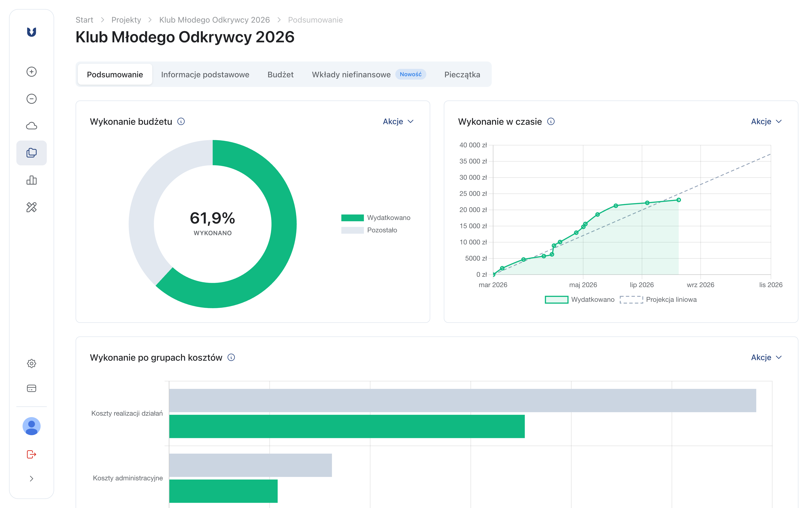This screenshot has width=812, height=508.
Task: Click the Koszty administracyjne axis label
Action: tap(128, 478)
